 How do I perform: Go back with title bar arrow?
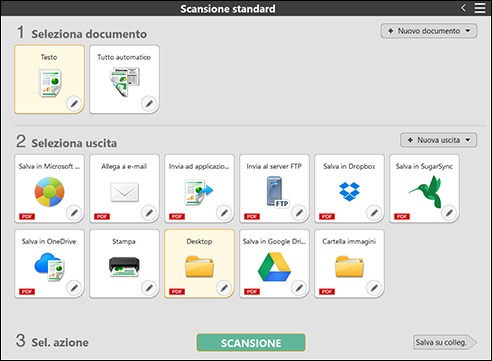(463, 8)
